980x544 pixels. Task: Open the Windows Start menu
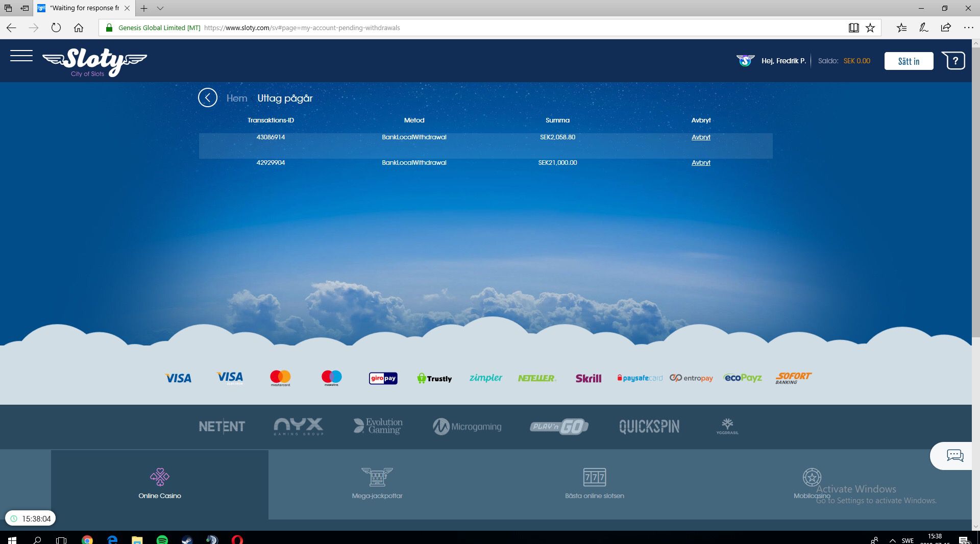click(x=12, y=539)
